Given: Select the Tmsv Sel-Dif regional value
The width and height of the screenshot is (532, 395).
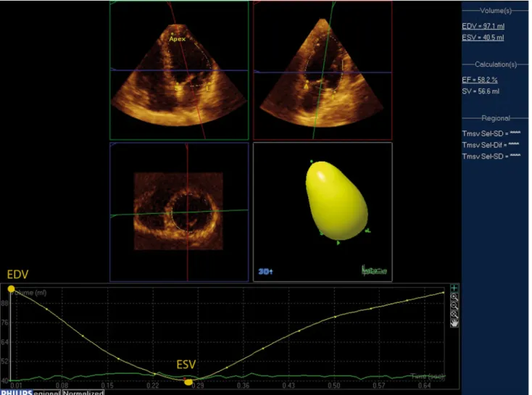Looking at the screenshot, I should click(x=491, y=145).
